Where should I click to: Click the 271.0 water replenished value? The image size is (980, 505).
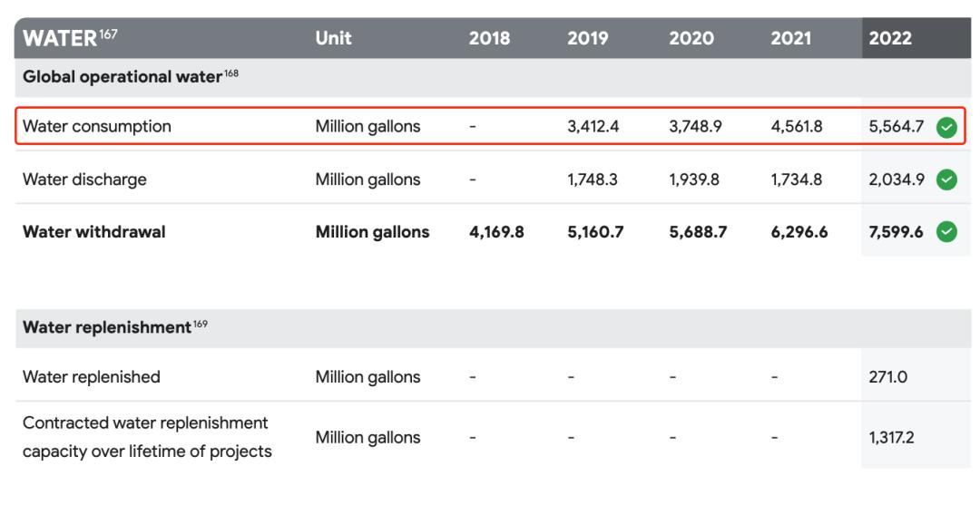[x=887, y=376]
